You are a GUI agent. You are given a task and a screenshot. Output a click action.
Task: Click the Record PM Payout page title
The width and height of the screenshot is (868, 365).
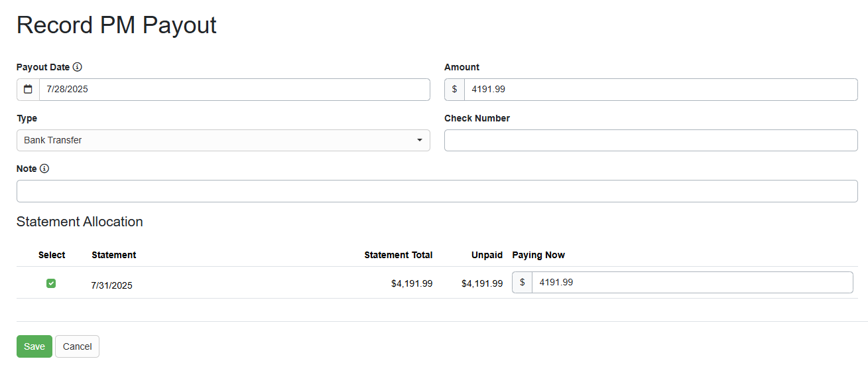click(117, 25)
